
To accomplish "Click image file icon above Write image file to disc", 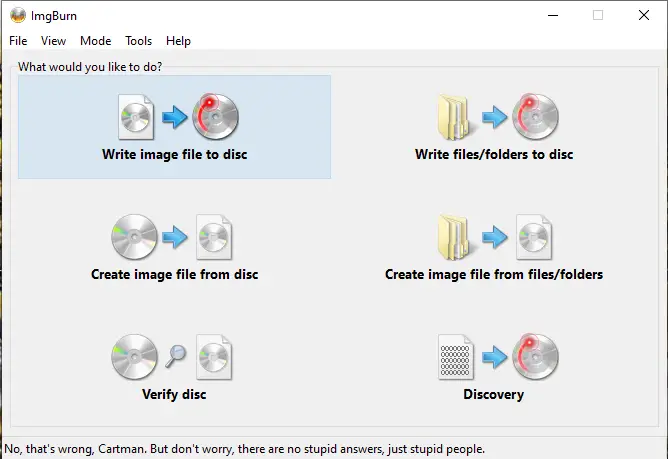I will [136, 117].
